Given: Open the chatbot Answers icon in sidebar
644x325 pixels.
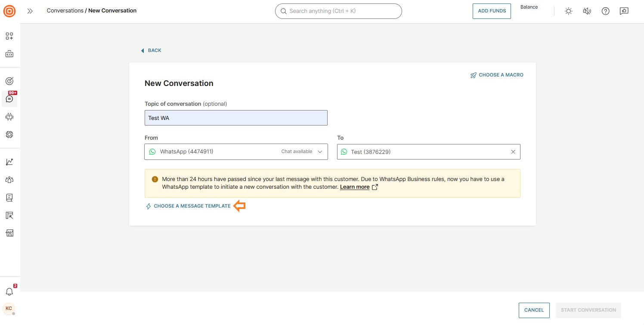Looking at the screenshot, I should click(9, 117).
